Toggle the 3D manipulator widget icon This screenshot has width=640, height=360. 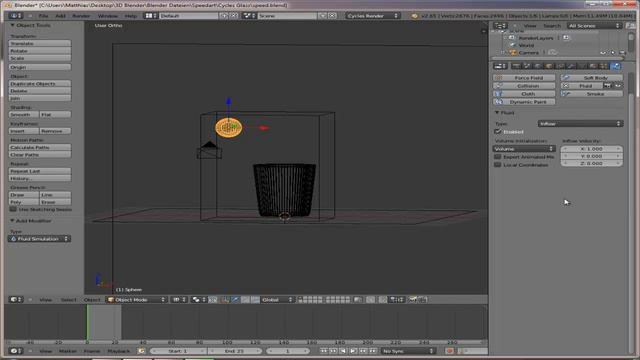(x=226, y=300)
